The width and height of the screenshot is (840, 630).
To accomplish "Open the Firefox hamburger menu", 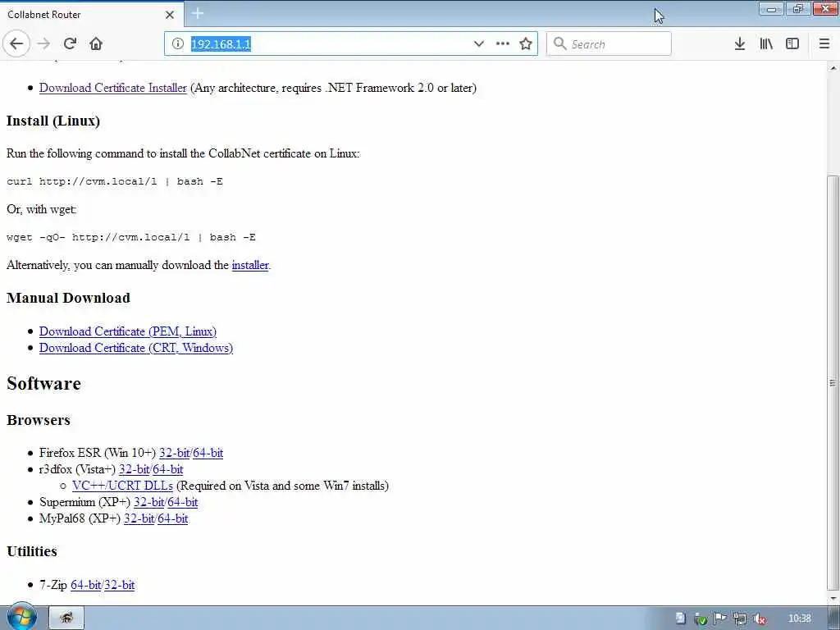I will tap(824, 44).
